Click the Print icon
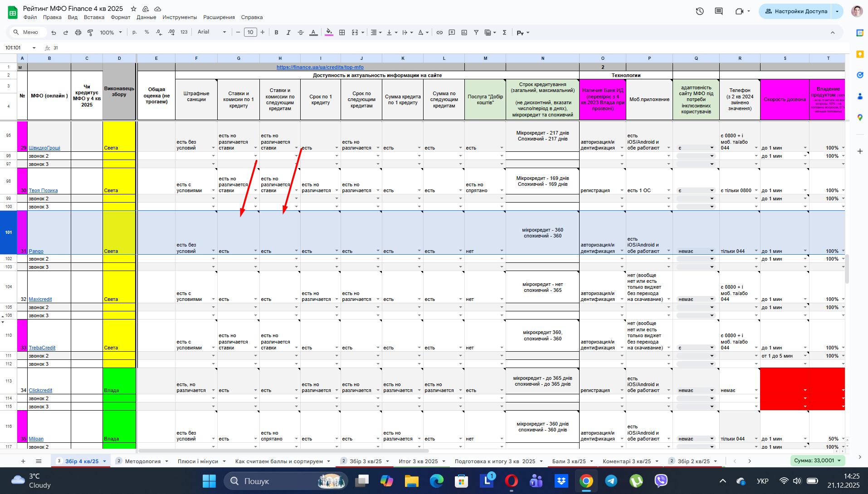Image resolution: width=868 pixels, height=494 pixels. (x=78, y=32)
